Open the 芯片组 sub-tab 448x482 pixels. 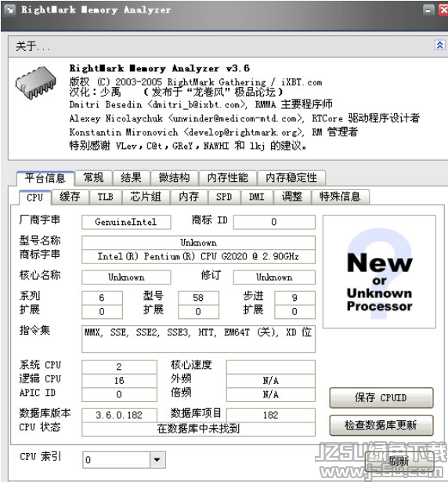point(146,197)
